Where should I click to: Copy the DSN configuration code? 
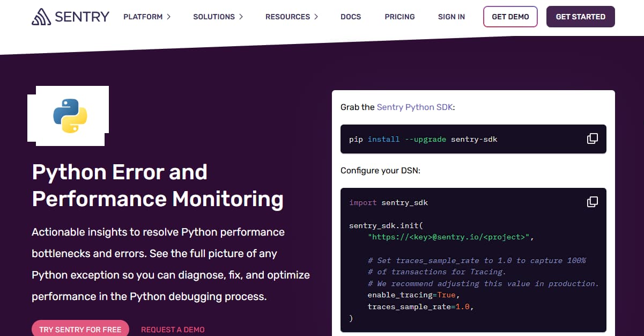pyautogui.click(x=592, y=201)
